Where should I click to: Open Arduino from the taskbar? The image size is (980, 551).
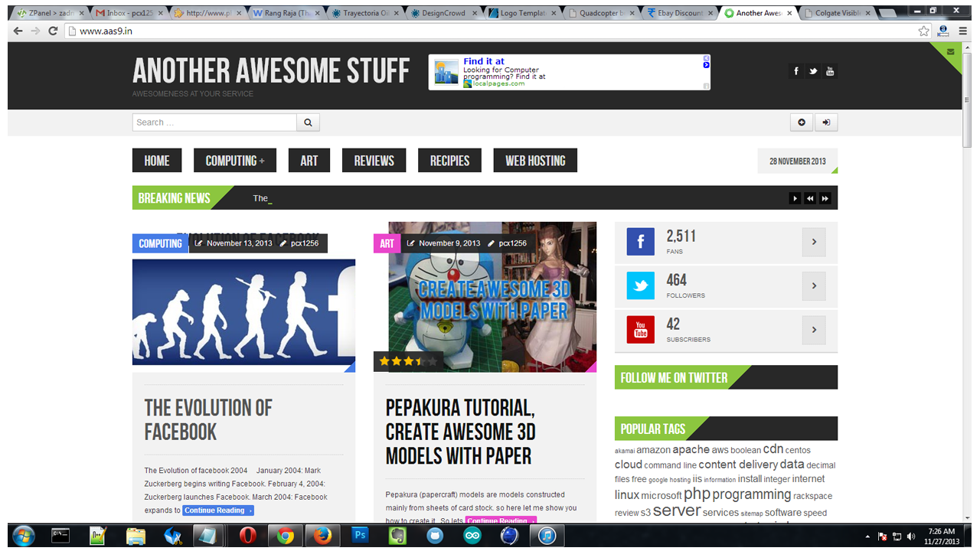click(472, 536)
